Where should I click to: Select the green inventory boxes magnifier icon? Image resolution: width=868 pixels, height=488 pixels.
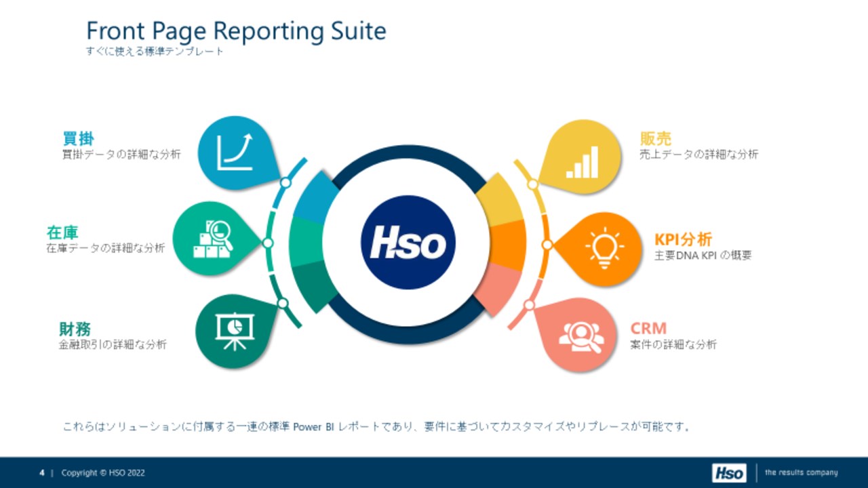pos(212,239)
